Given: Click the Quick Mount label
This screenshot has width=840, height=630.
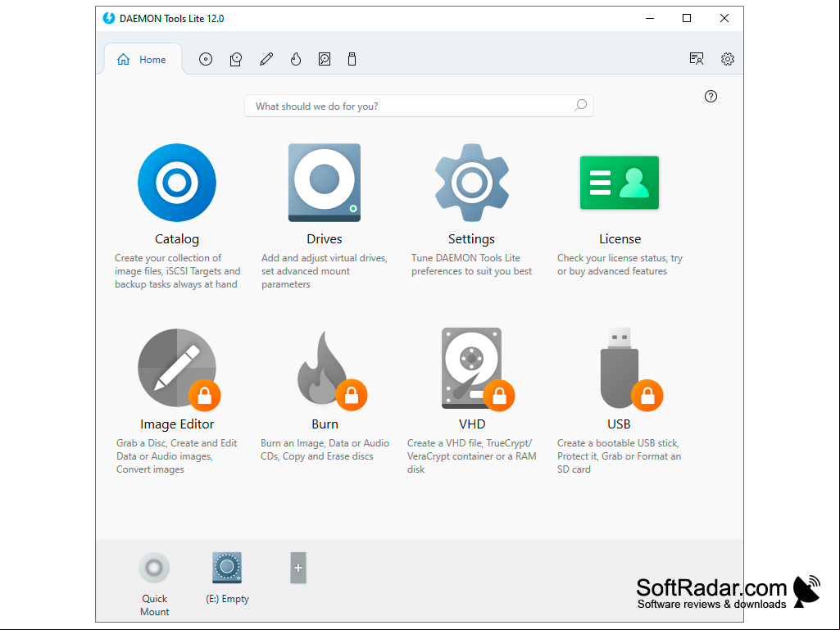Looking at the screenshot, I should pos(154,605).
